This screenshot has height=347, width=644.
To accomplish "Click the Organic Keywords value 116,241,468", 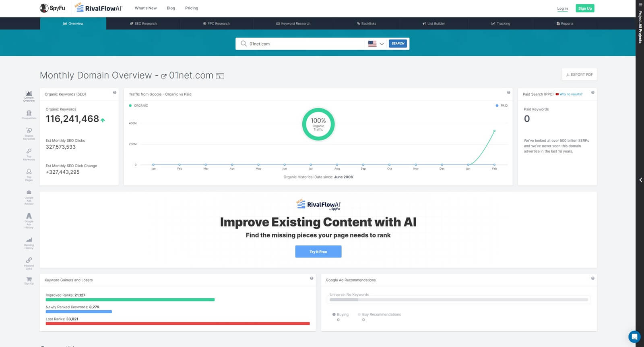I will tap(72, 119).
